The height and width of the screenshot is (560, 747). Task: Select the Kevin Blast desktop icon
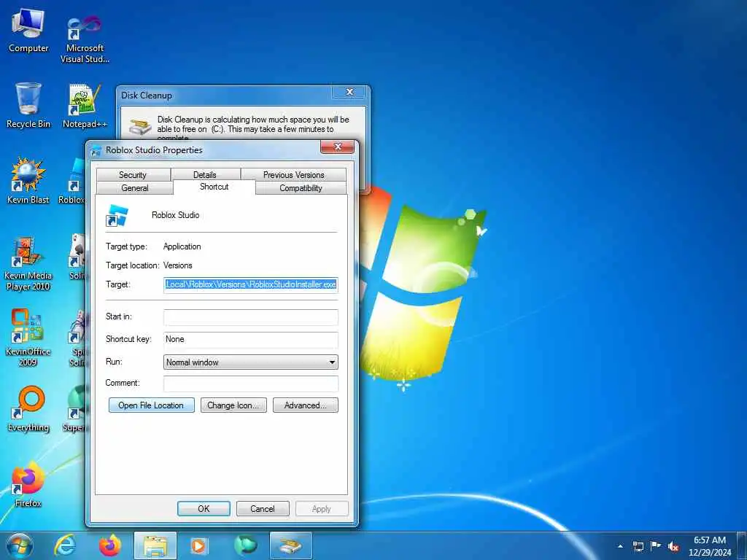[28, 181]
